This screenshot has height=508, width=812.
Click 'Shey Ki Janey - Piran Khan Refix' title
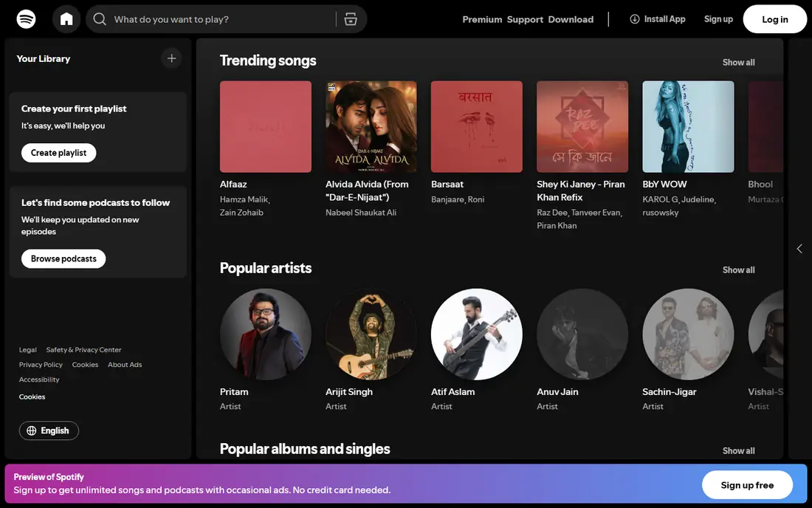pyautogui.click(x=581, y=190)
